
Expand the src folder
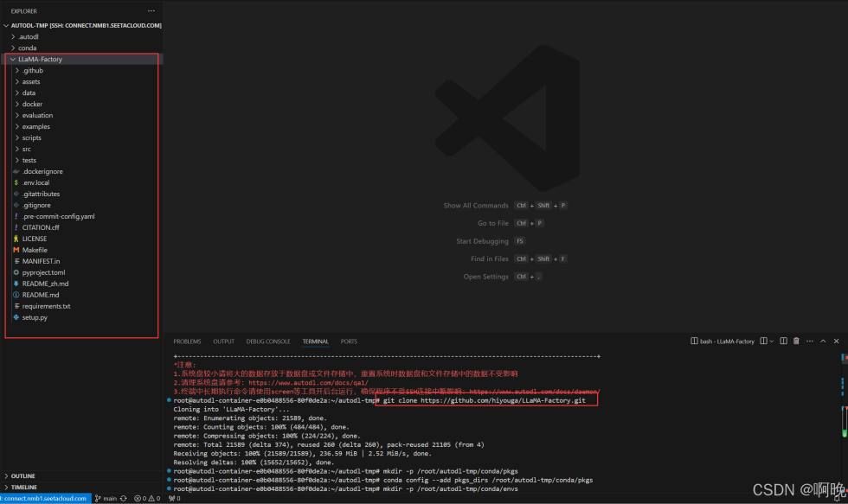[27, 149]
